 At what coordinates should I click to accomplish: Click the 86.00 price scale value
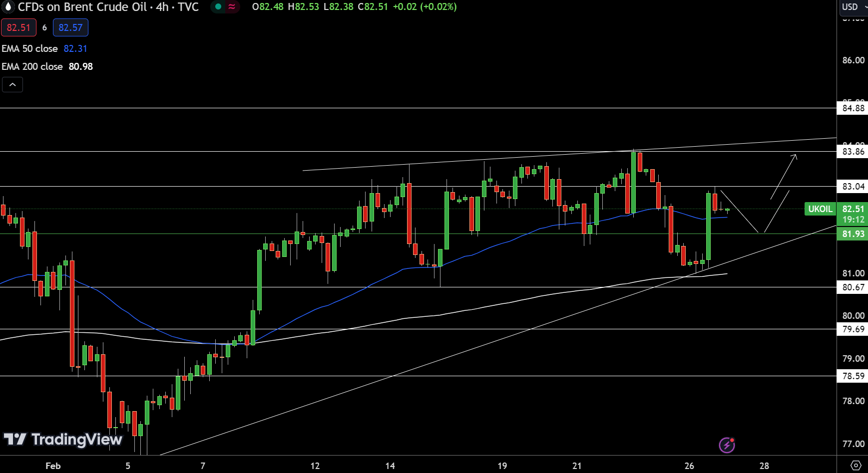click(853, 60)
